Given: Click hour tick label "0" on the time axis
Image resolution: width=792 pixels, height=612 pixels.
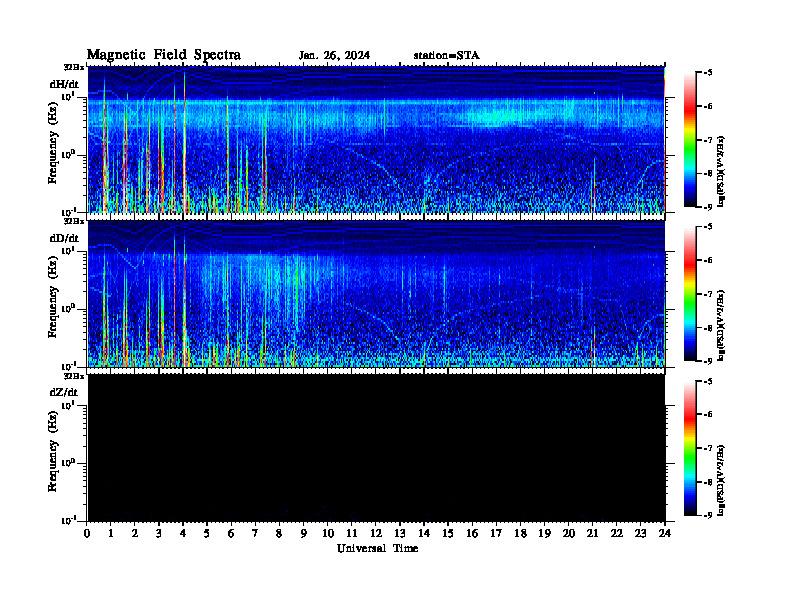Looking at the screenshot, I should pyautogui.click(x=87, y=534).
